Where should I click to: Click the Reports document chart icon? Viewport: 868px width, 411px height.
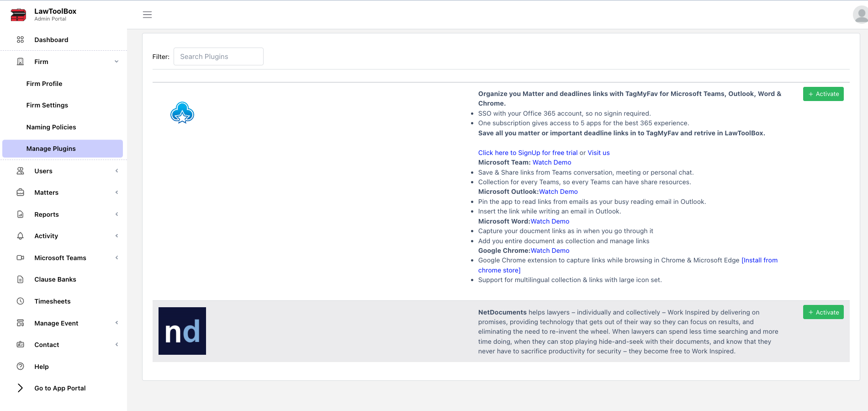20,214
